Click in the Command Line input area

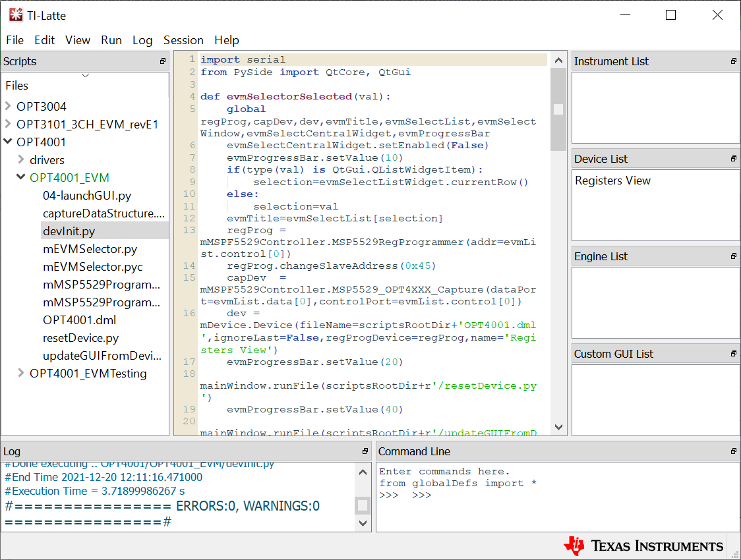pyautogui.click(x=557, y=507)
